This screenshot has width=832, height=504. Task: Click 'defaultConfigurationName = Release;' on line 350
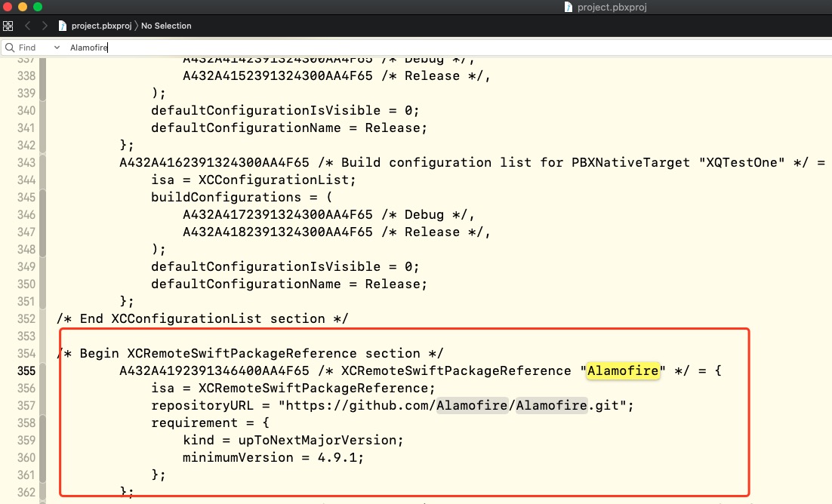tap(289, 284)
